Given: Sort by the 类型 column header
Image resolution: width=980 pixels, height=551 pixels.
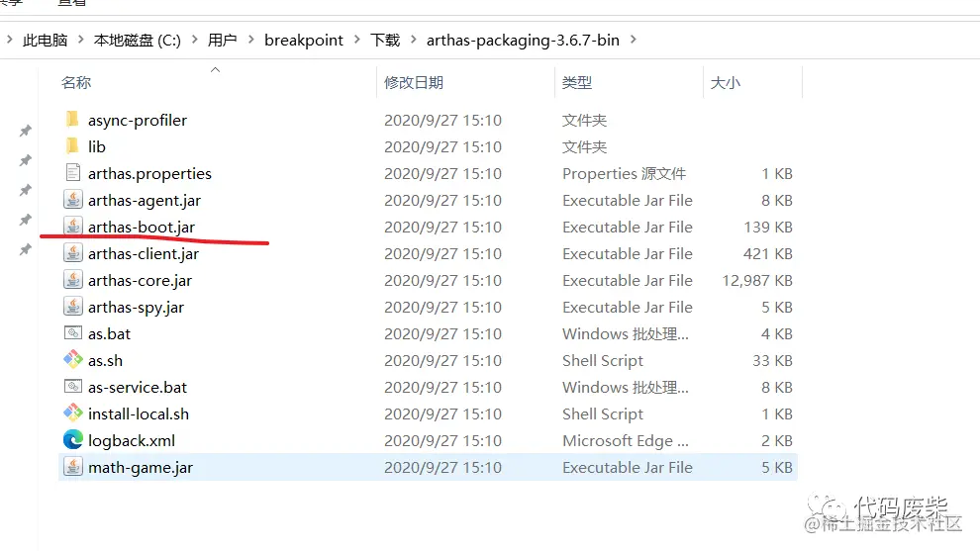Looking at the screenshot, I should pyautogui.click(x=576, y=82).
